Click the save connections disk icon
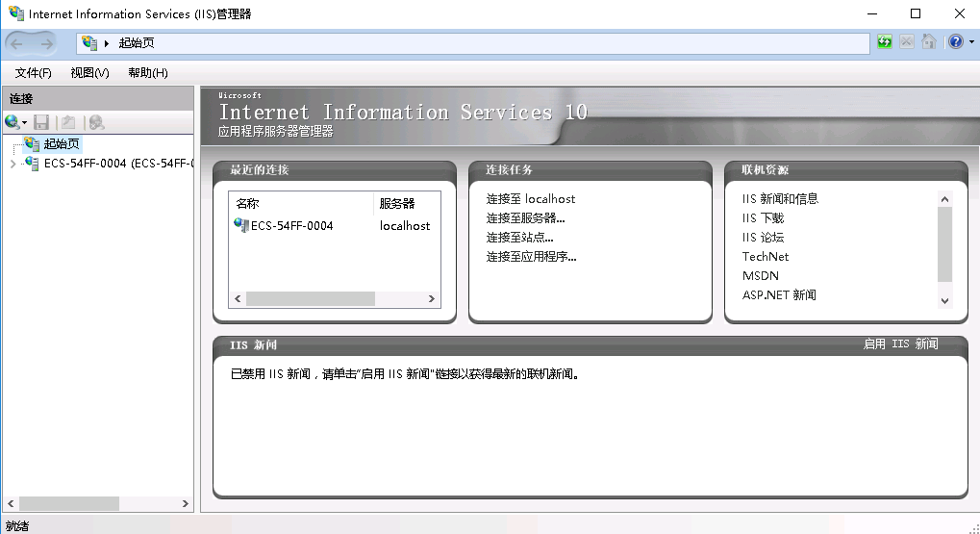 pyautogui.click(x=41, y=122)
